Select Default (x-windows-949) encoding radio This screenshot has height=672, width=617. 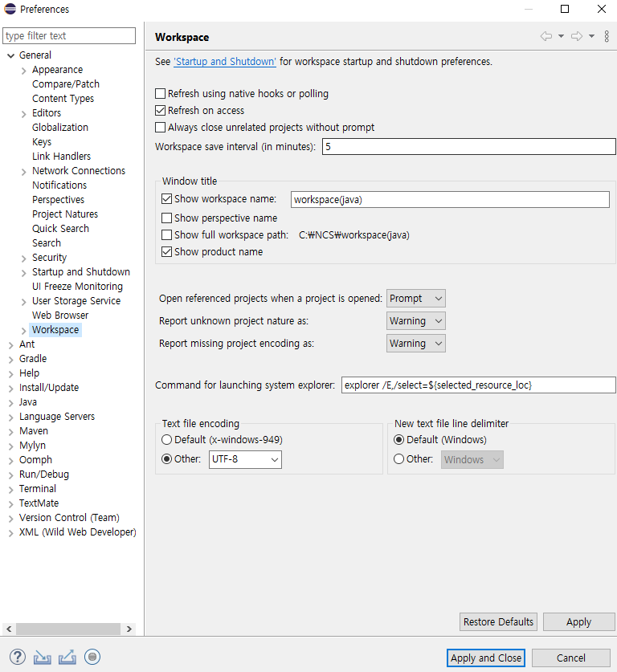167,440
